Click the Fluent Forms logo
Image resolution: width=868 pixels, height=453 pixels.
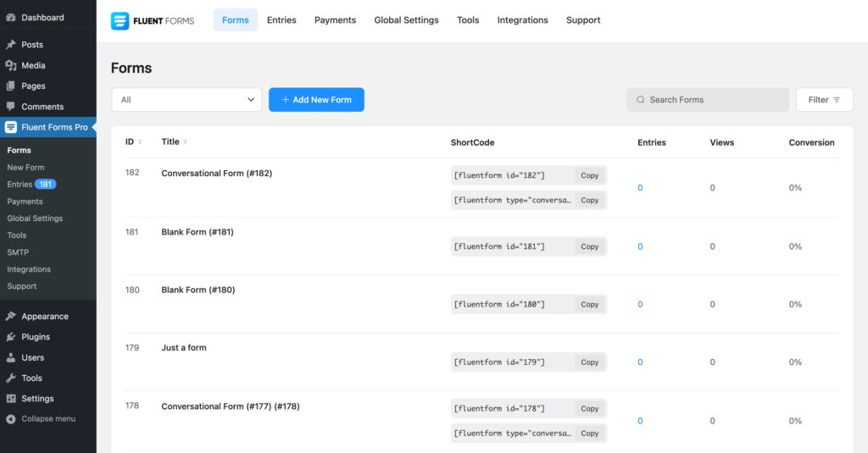coord(153,20)
